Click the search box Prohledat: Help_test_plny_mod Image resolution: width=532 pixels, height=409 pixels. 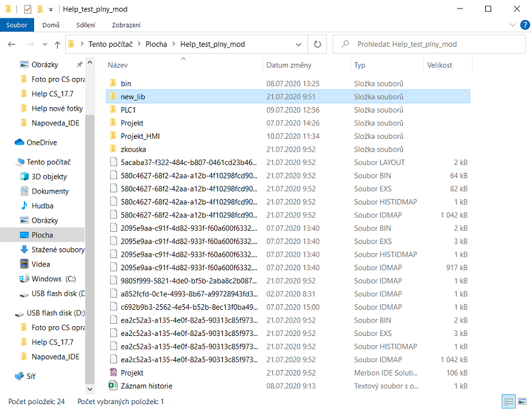pos(429,44)
